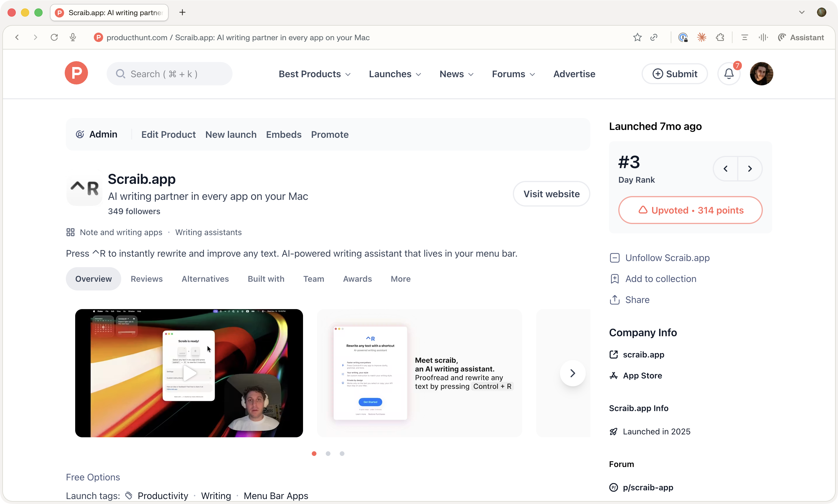This screenshot has height=504, width=838.
Task: Click New launch in admin bar
Action: coord(231,135)
